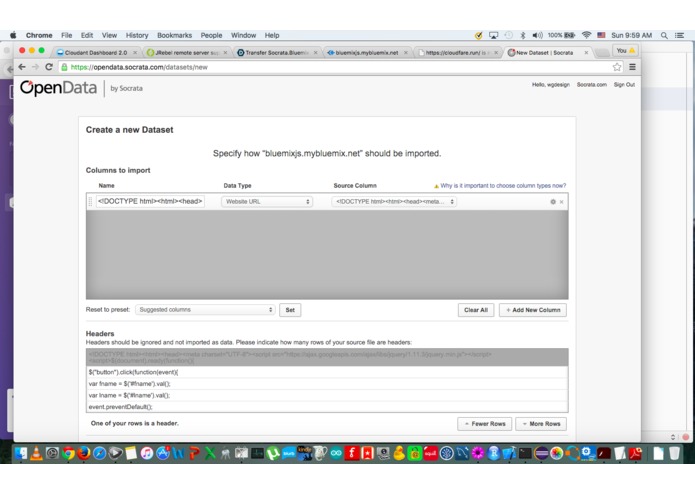Open the People menu
The width and height of the screenshot is (695, 494).
[211, 35]
